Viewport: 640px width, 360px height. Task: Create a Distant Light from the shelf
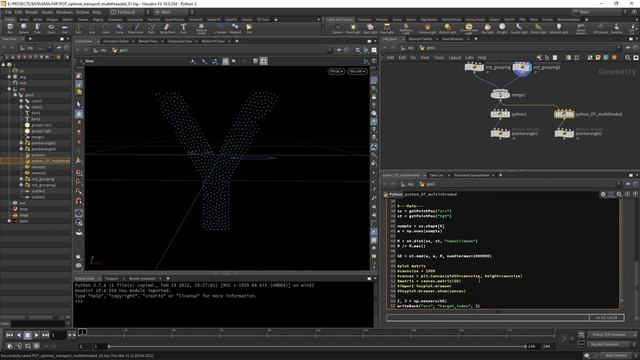(x=448, y=28)
